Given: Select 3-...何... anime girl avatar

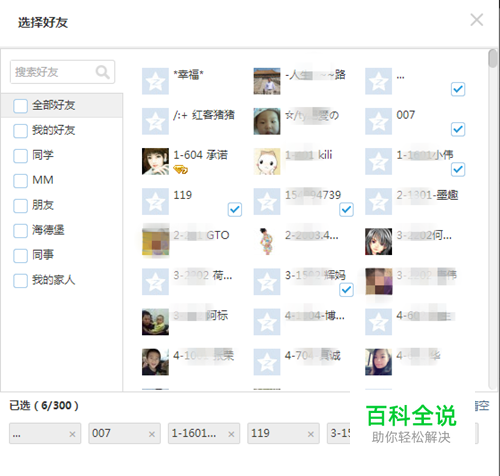Looking at the screenshot, I should click(x=378, y=242).
